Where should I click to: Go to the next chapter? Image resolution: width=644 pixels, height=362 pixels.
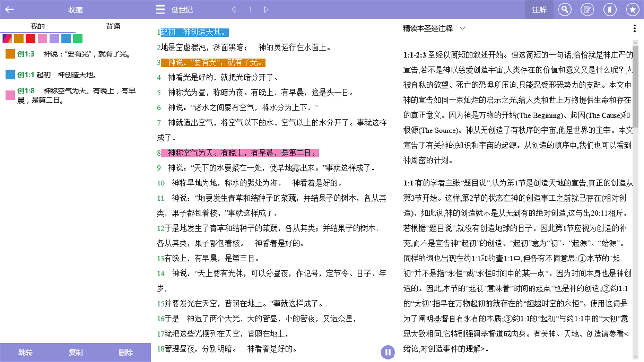[x=266, y=9]
